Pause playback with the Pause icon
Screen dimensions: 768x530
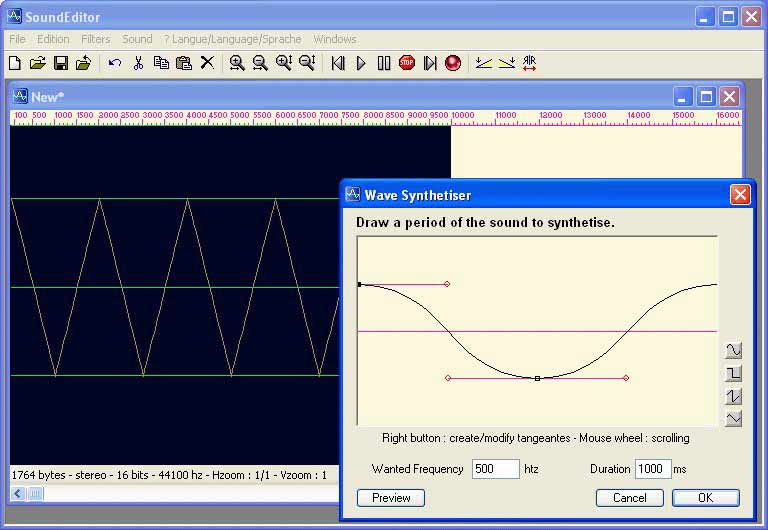384,63
